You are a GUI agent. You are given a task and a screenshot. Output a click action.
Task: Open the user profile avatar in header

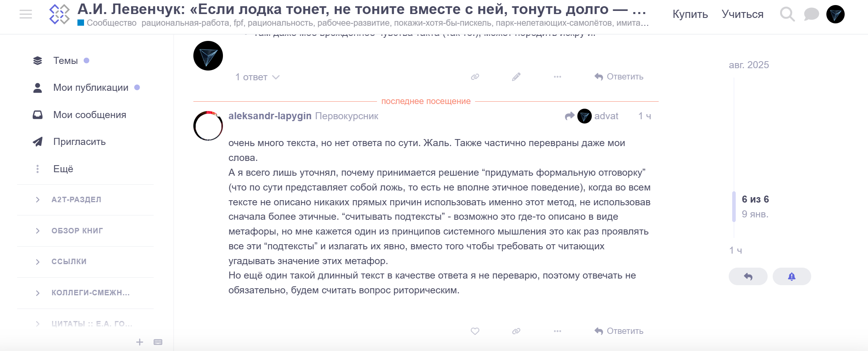835,14
